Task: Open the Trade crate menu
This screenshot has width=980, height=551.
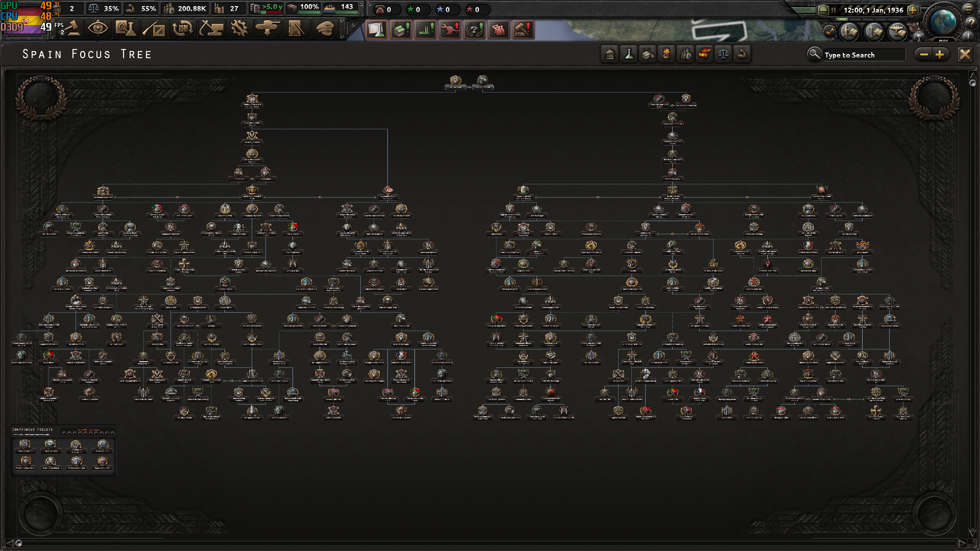Action: pyautogui.click(x=182, y=29)
